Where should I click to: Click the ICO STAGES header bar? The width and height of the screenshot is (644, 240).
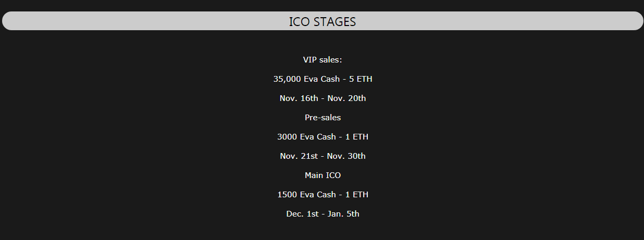(x=323, y=21)
